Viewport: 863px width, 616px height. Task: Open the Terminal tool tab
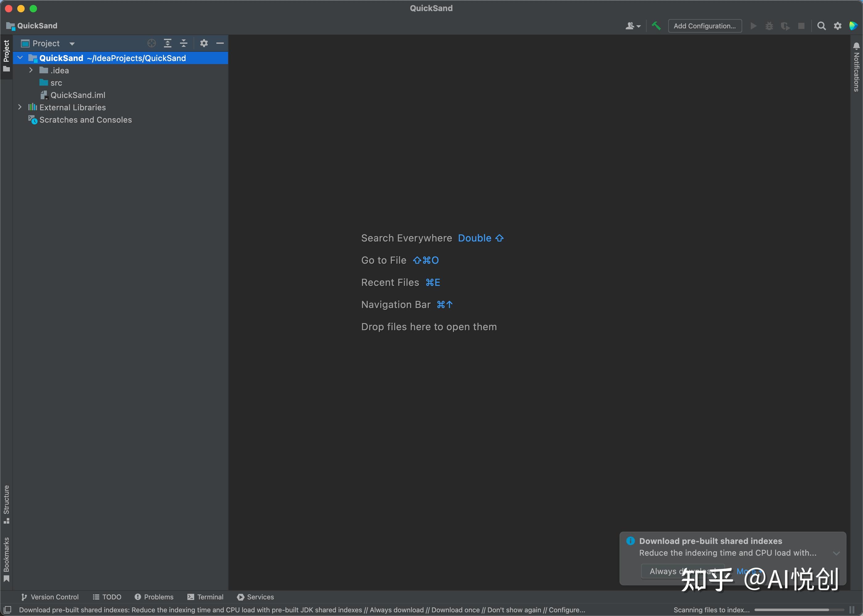[205, 597]
